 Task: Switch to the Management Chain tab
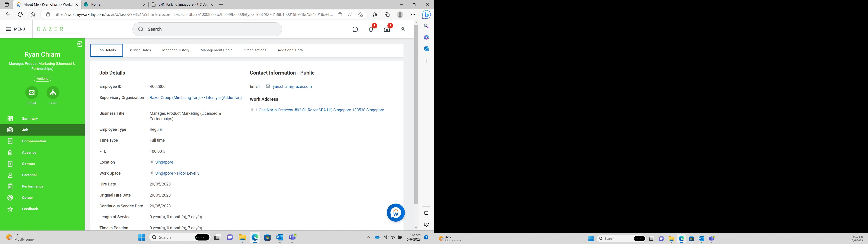216,50
